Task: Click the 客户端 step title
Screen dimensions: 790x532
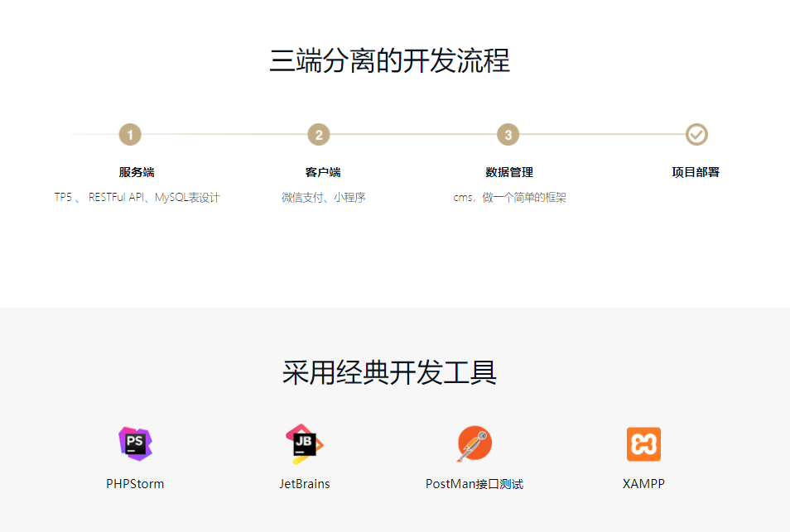Action: click(x=323, y=172)
